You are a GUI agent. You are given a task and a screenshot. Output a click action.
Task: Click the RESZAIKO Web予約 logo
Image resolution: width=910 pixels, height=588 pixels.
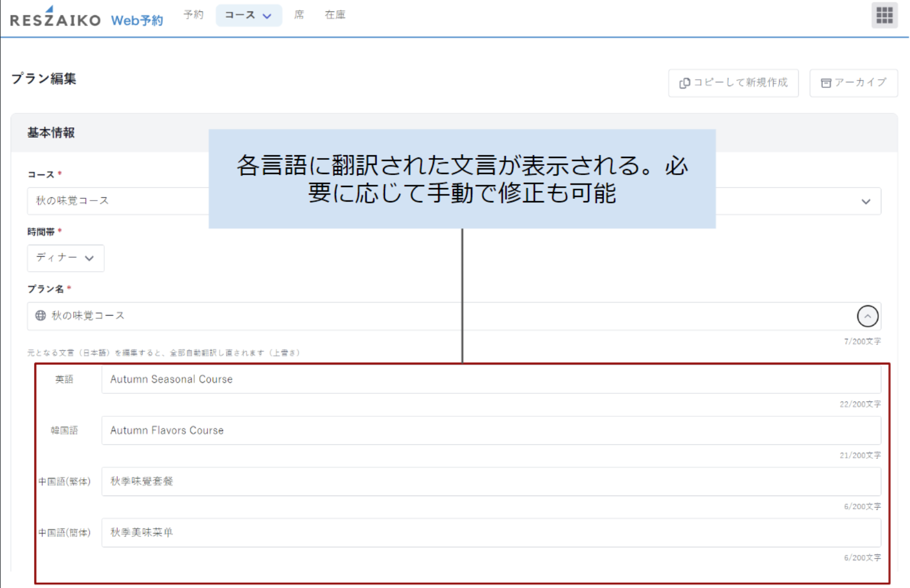[87, 20]
